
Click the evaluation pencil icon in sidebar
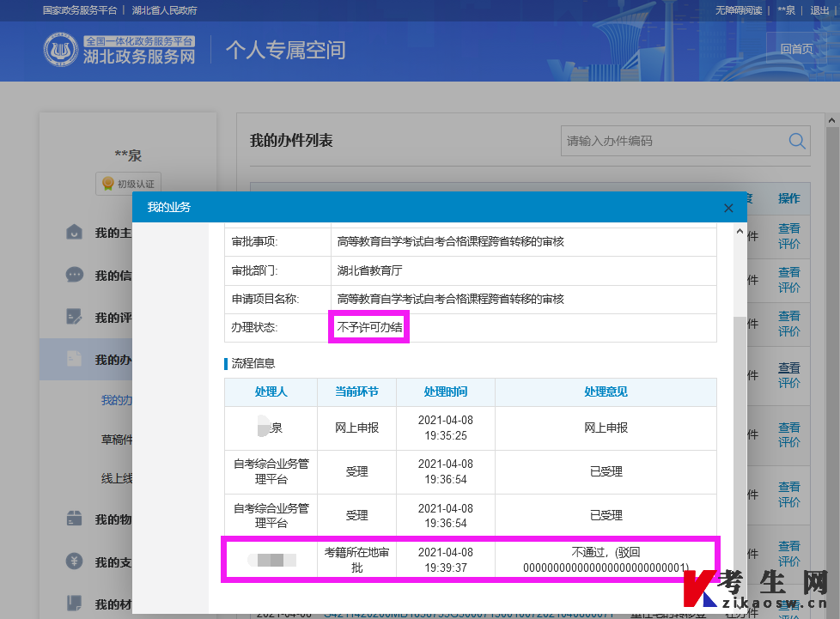74,317
